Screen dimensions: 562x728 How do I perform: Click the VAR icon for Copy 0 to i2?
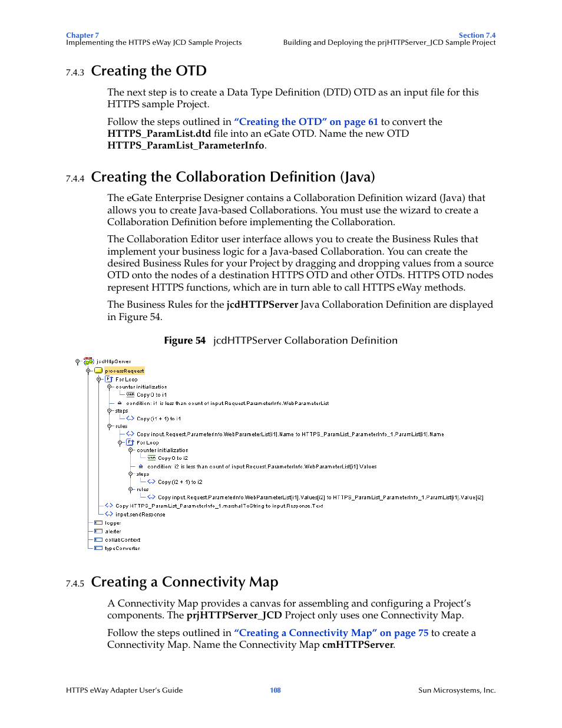pyautogui.click(x=151, y=457)
